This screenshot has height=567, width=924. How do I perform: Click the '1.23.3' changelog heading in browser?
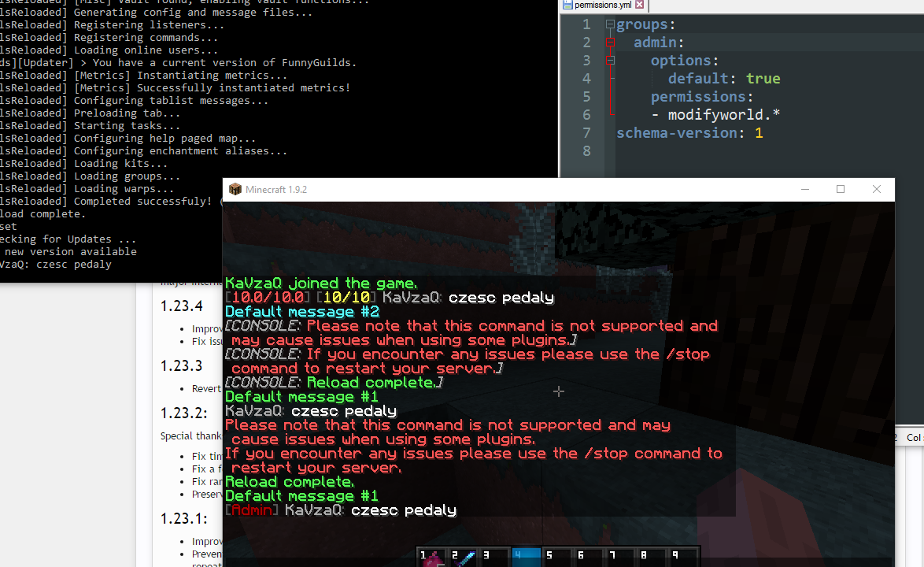[182, 366]
